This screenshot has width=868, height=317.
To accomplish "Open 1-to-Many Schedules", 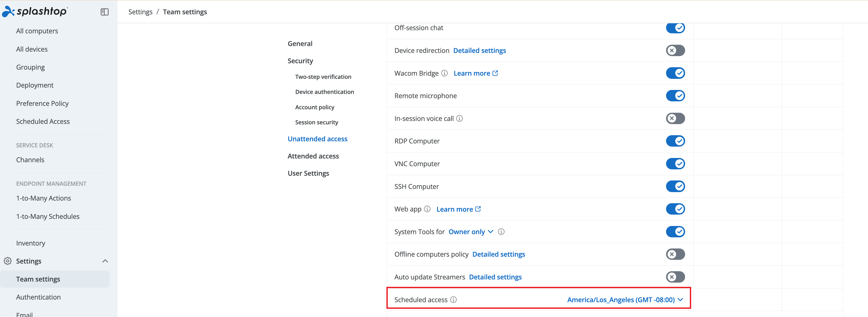I will pyautogui.click(x=48, y=216).
